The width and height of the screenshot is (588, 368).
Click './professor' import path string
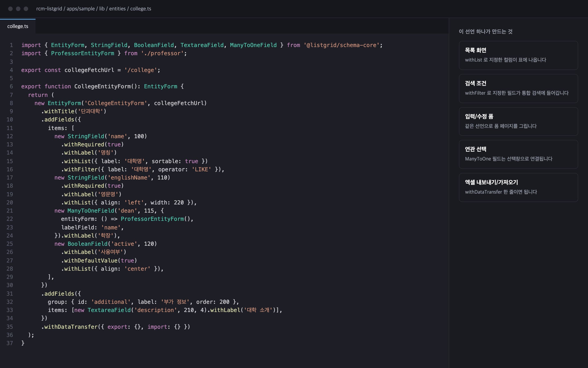(162, 53)
